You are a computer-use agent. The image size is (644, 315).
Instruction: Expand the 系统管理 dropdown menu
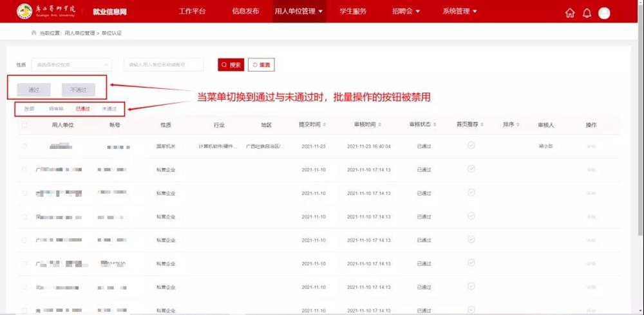coord(460,12)
